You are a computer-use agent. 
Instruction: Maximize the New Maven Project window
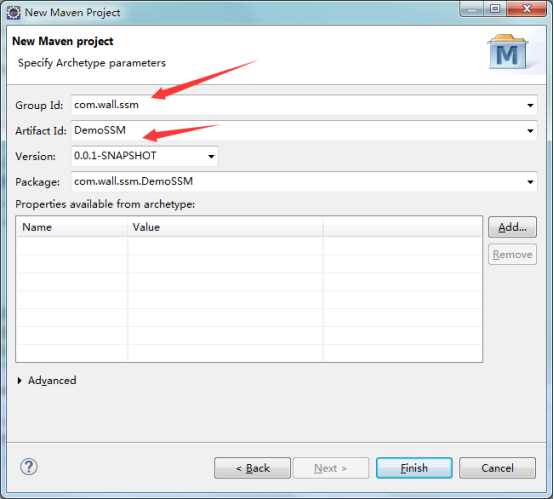pyautogui.click(x=496, y=8)
